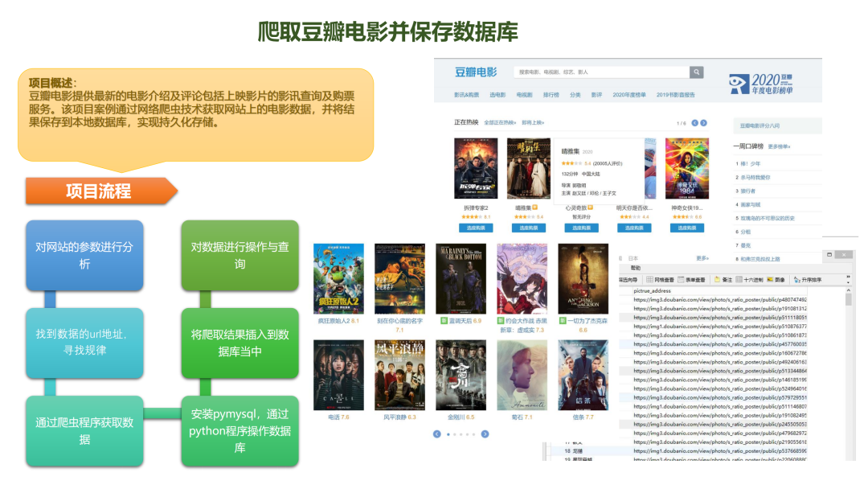The image size is (868, 489).
Task: Open the 拆弹专家2 movie poster
Action: (476, 168)
